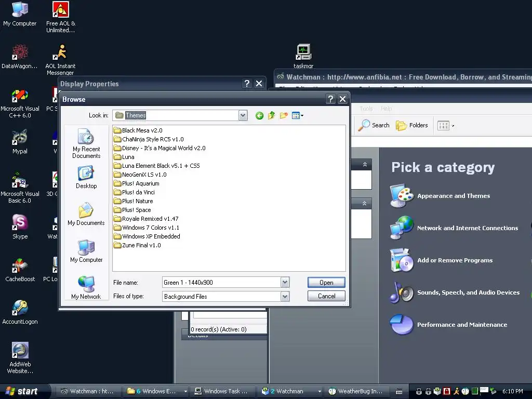532x399 pixels.
Task: Select the Windows XP Embedded folder
Action: (x=147, y=236)
